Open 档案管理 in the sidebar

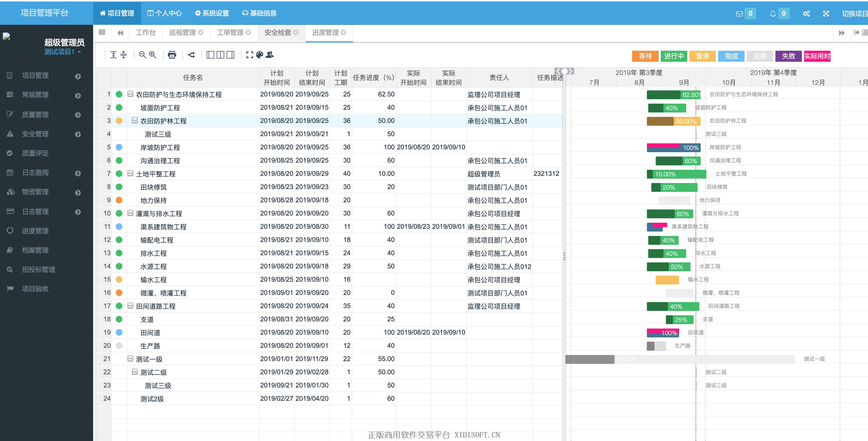tap(35, 250)
